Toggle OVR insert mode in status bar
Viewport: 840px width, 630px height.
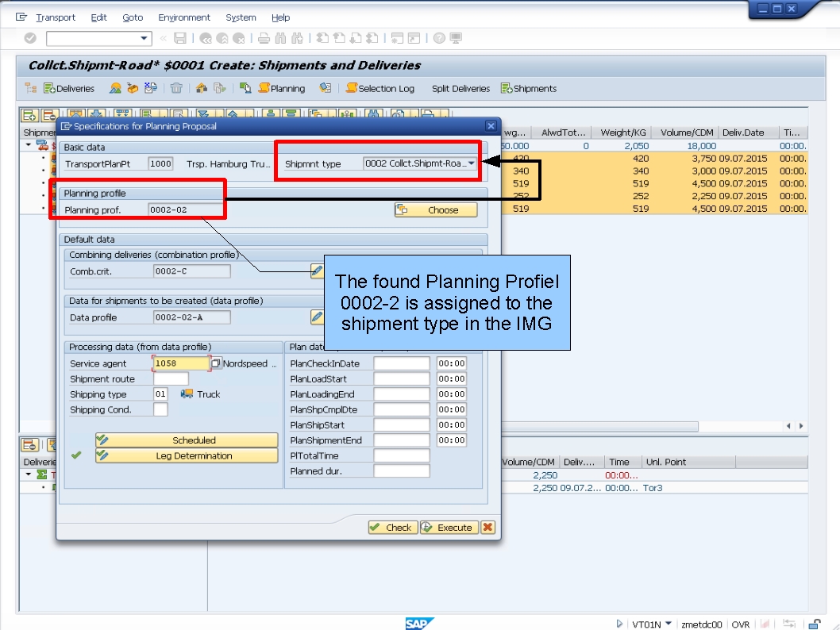[x=740, y=624]
